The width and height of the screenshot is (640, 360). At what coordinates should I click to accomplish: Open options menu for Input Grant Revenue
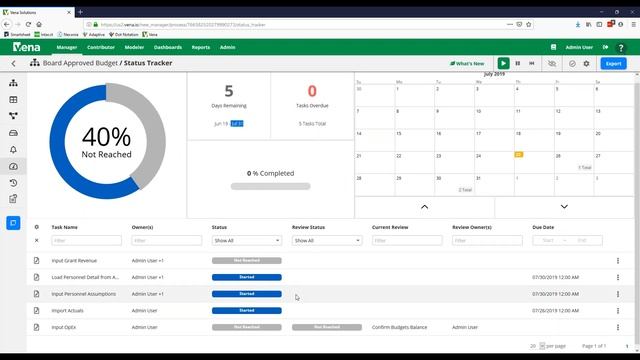(618, 260)
